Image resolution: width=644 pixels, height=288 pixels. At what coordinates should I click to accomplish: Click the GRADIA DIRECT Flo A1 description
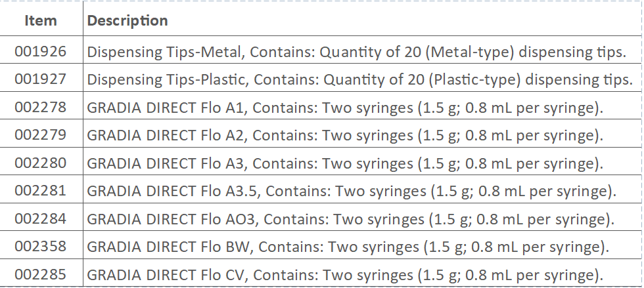point(345,107)
